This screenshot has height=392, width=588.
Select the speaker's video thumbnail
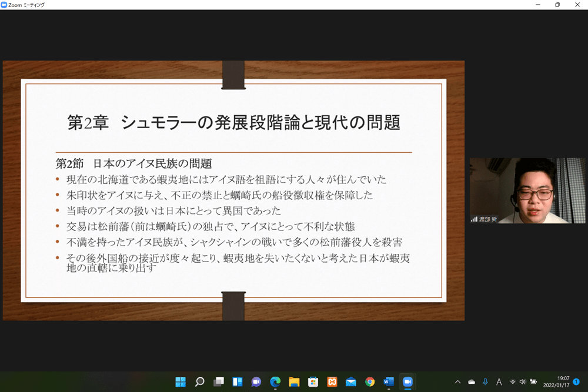point(527,190)
